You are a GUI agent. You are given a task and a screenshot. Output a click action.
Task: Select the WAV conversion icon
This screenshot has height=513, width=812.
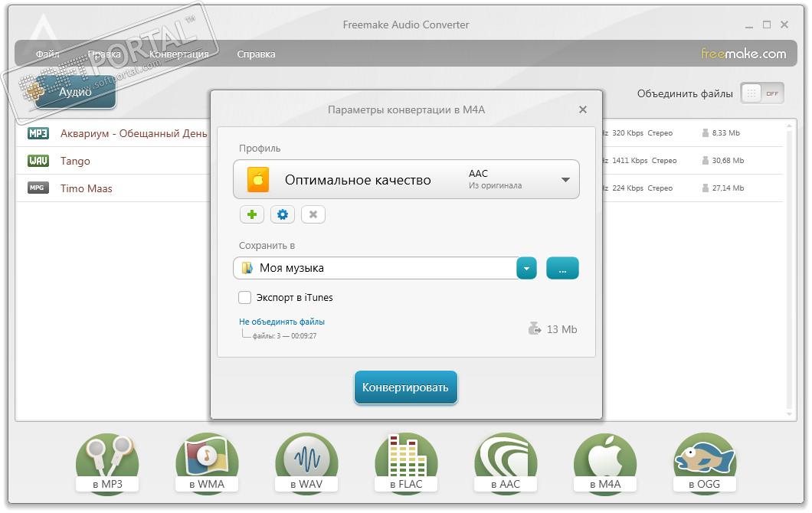[x=306, y=463]
